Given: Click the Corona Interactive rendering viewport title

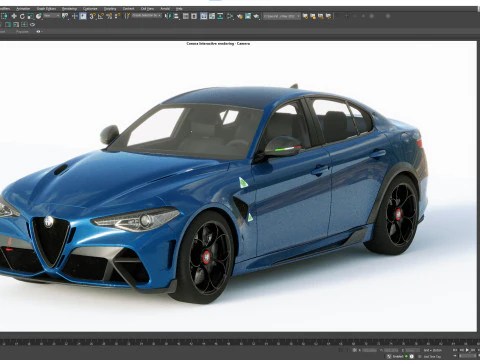Looking at the screenshot, I should point(218,43).
